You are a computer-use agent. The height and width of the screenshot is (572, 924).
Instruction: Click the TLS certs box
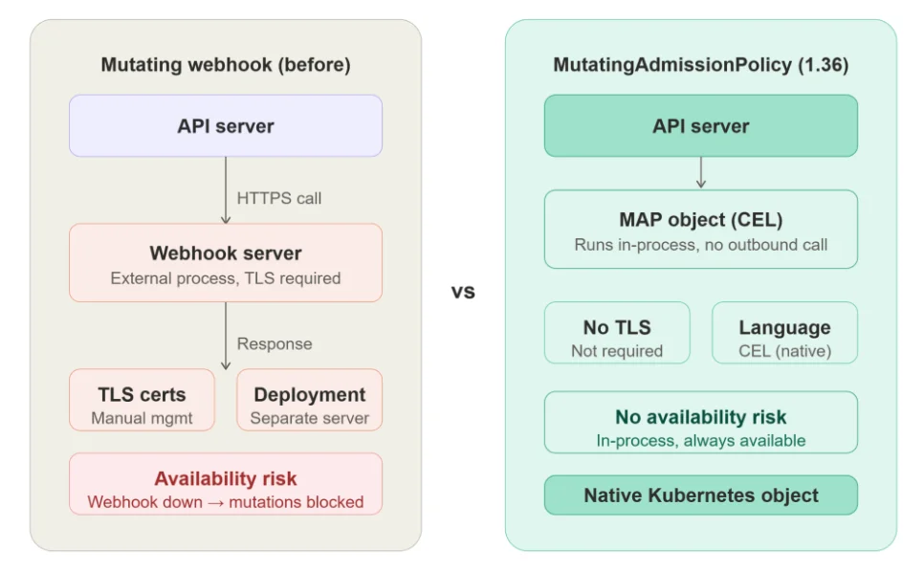(x=142, y=400)
